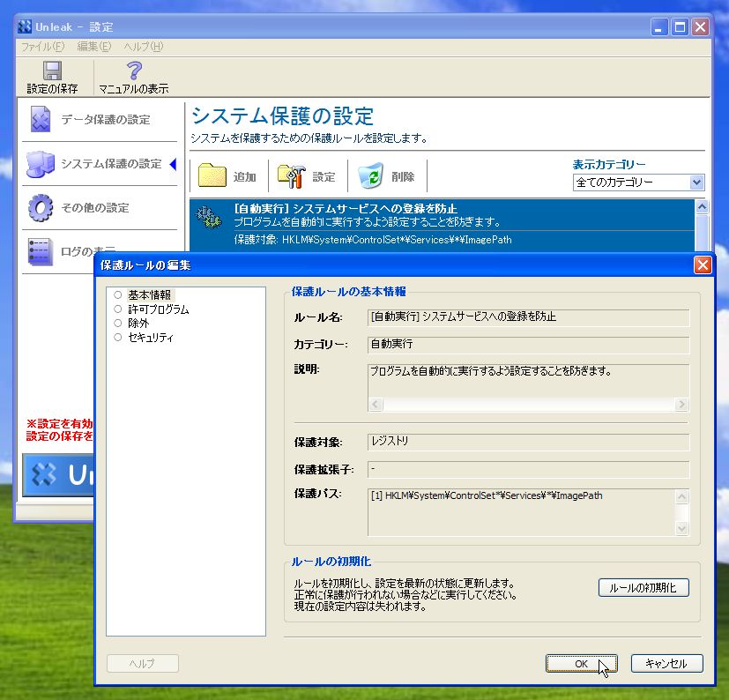729x700 pixels.
Task: Click the 保護拡張子 field
Action: [528, 469]
